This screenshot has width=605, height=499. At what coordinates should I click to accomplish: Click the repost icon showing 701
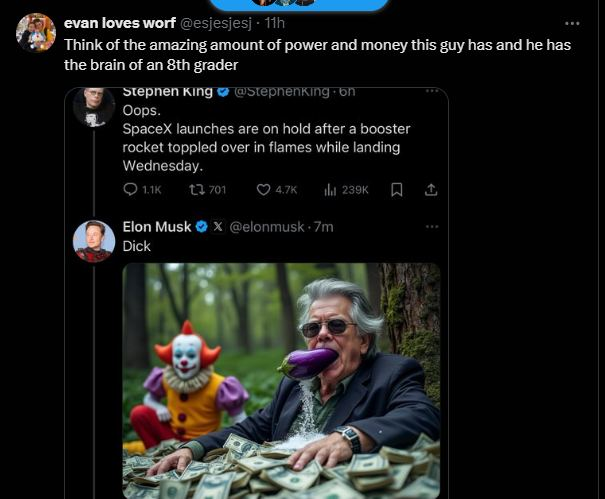coord(197,190)
